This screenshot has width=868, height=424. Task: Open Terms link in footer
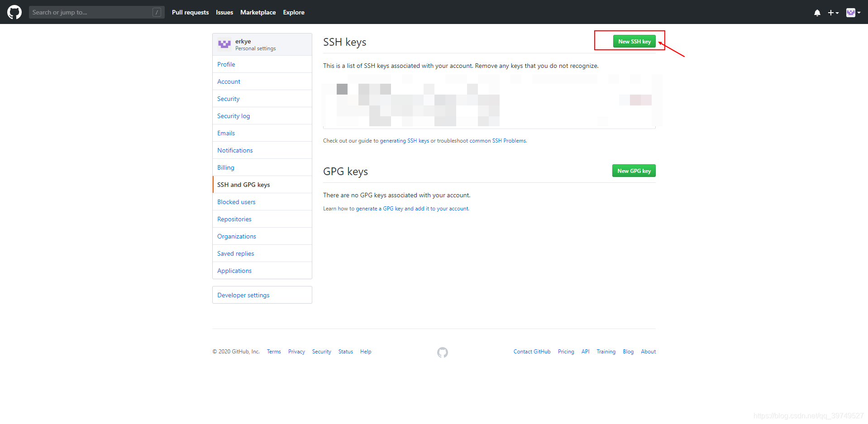tap(274, 352)
